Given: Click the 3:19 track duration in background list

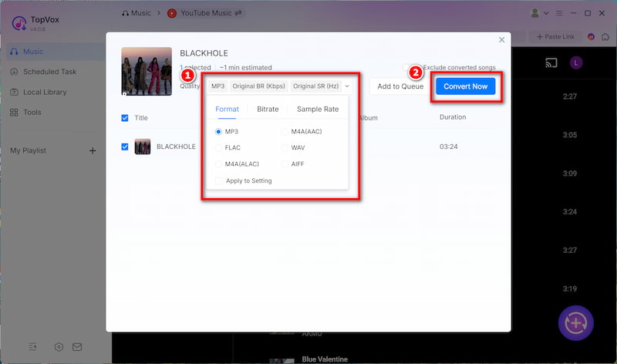Looking at the screenshot, I should [x=570, y=289].
